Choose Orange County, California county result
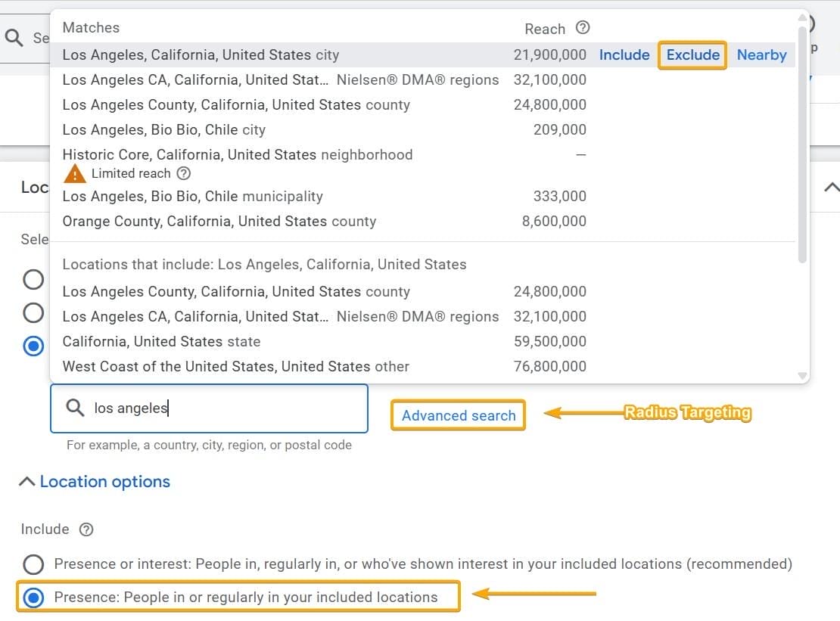 [x=219, y=222]
